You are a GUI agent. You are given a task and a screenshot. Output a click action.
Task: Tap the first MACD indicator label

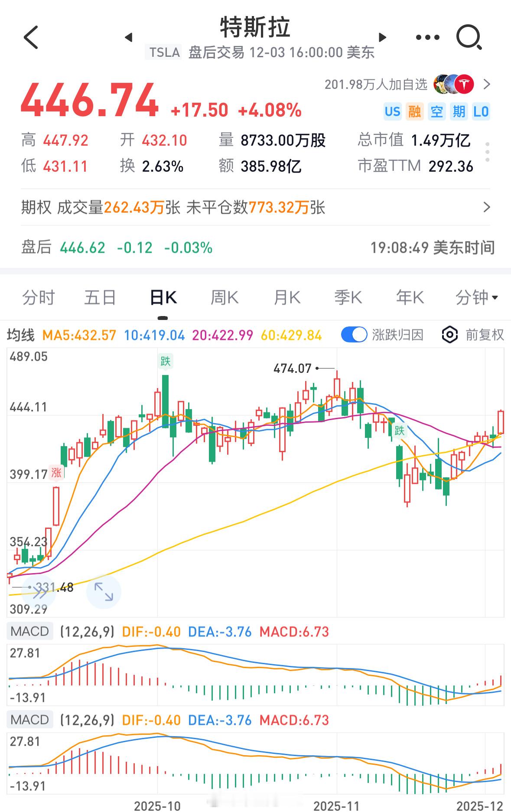click(29, 631)
